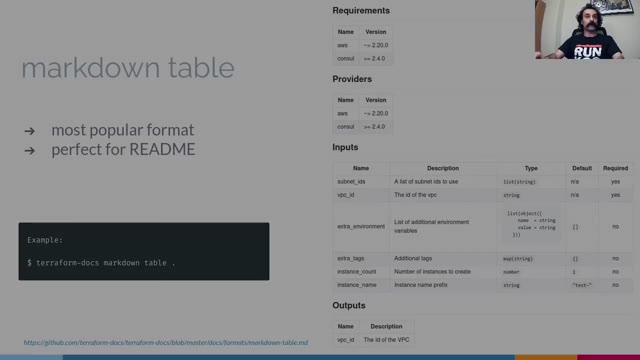Click the Providers heading

point(352,79)
